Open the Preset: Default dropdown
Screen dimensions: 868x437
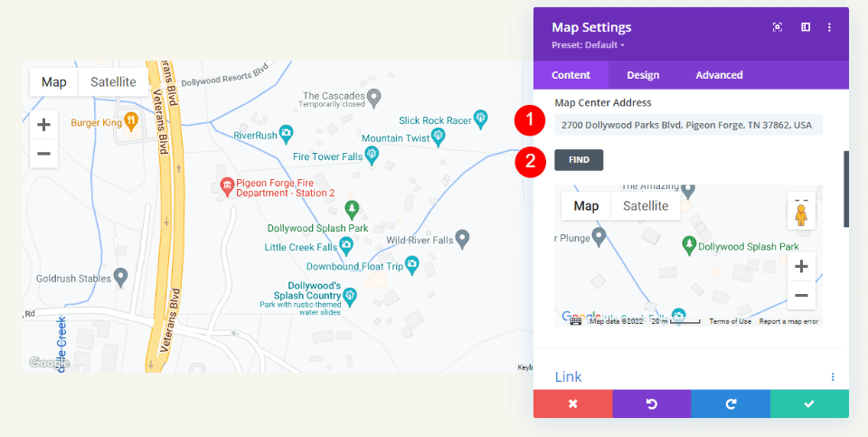(x=588, y=45)
